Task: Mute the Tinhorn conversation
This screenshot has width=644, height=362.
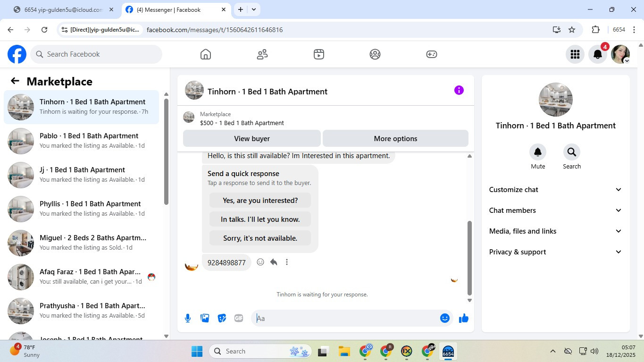Action: [x=538, y=152]
